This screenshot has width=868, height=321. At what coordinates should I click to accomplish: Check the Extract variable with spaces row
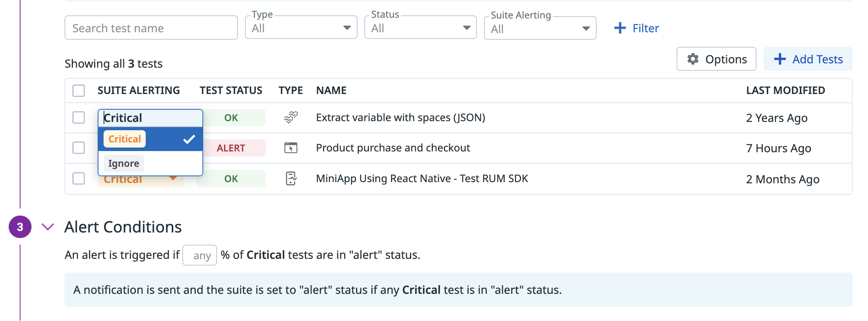(79, 118)
